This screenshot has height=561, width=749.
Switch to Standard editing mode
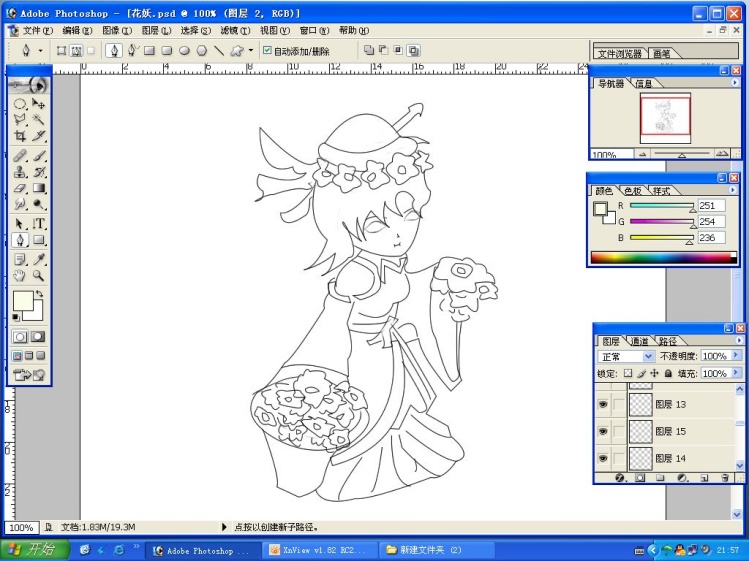coord(20,336)
